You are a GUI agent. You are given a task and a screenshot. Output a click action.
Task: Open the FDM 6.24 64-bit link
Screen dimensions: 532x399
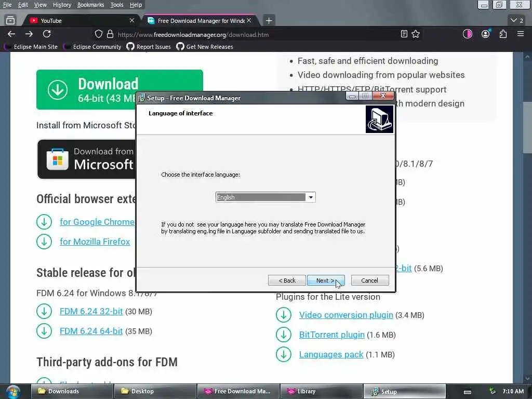[x=91, y=331]
